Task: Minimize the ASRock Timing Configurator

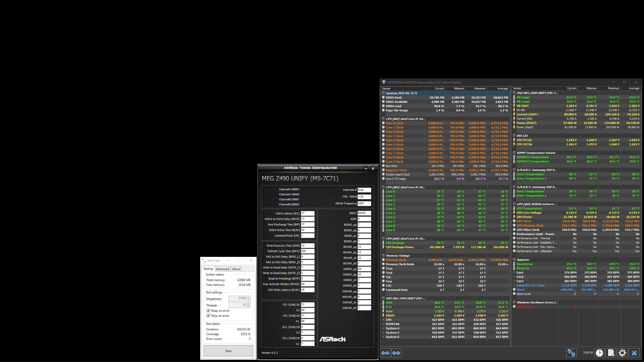Action: coord(366,168)
